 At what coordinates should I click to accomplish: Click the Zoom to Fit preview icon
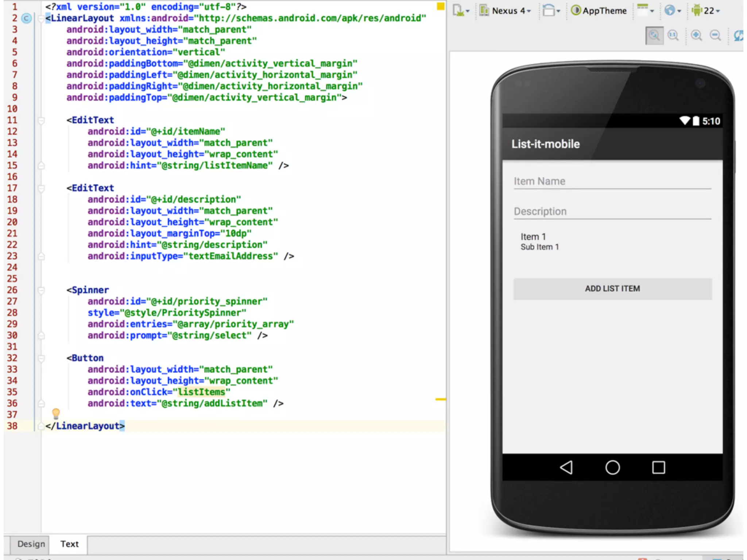(654, 35)
